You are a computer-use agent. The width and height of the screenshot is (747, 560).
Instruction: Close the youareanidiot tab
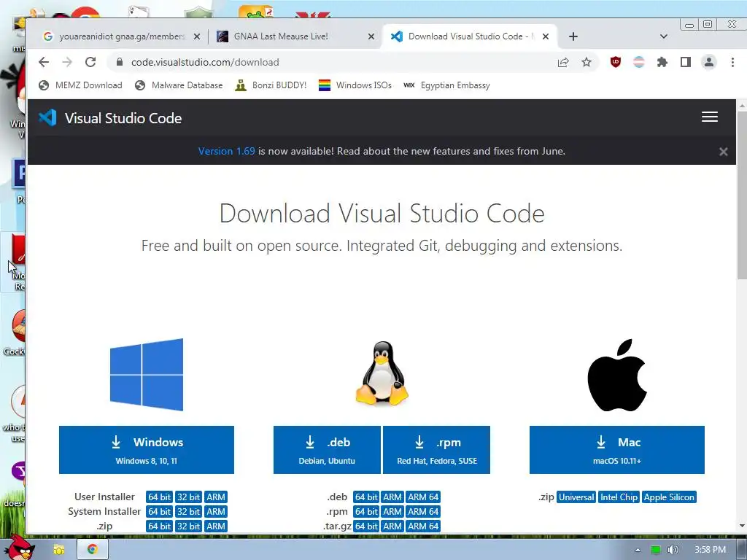tap(197, 36)
